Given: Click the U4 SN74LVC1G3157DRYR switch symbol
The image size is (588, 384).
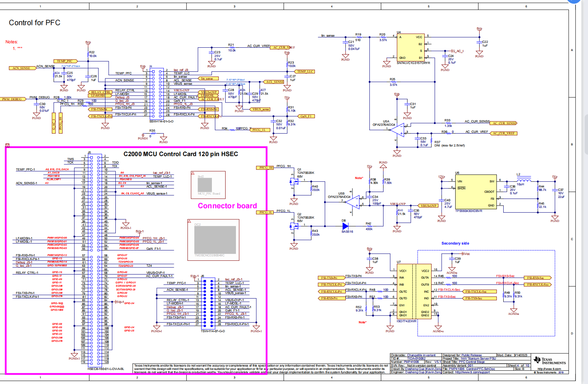Looking at the screenshot, I should [x=410, y=48].
